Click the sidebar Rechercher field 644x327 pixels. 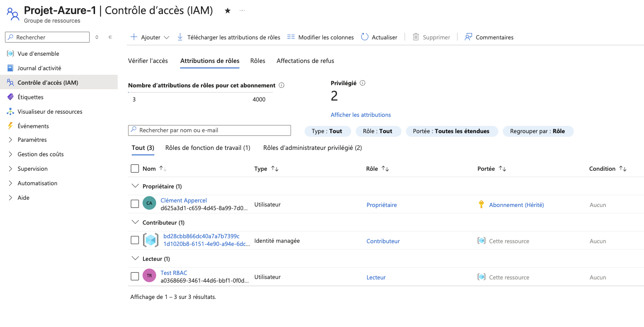47,37
